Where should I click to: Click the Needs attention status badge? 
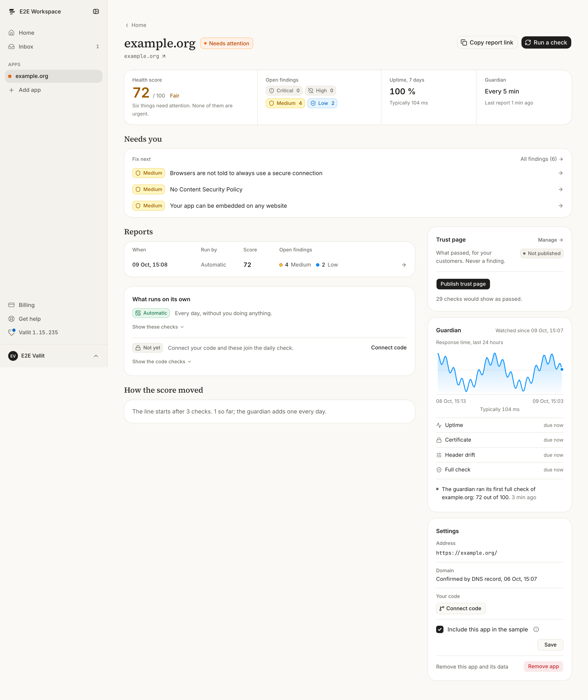pos(227,43)
